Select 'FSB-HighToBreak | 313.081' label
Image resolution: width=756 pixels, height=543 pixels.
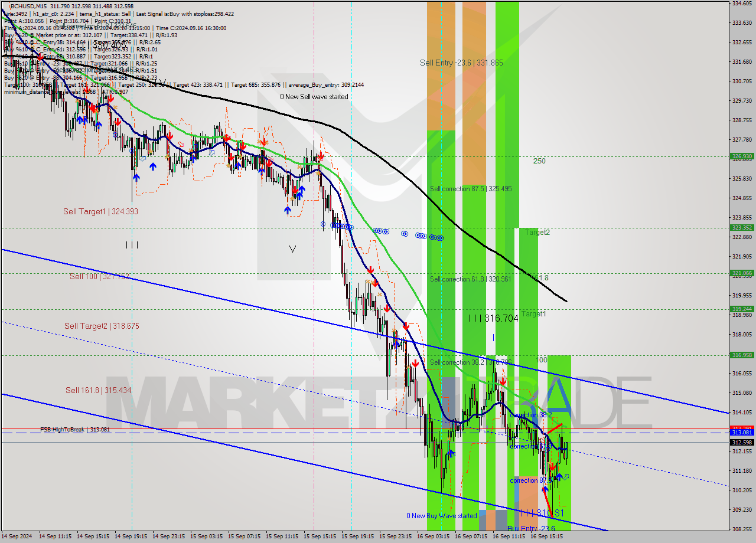[x=75, y=430]
